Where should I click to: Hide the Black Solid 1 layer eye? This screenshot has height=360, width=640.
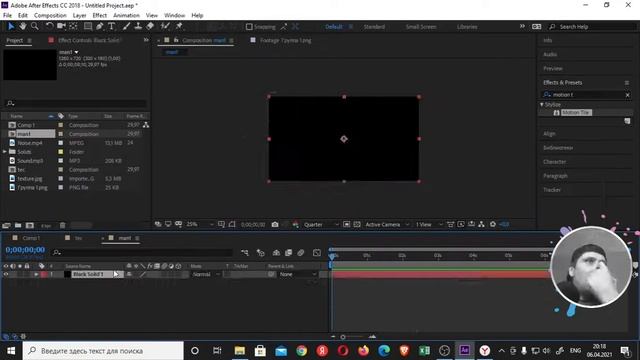pyautogui.click(x=6, y=274)
